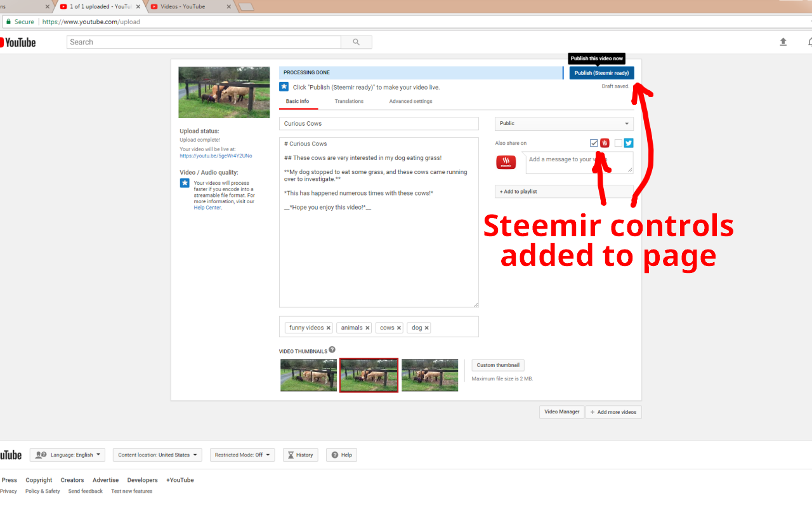812x508 pixels.
Task: Click the 'Add a message' share box
Action: [579, 162]
